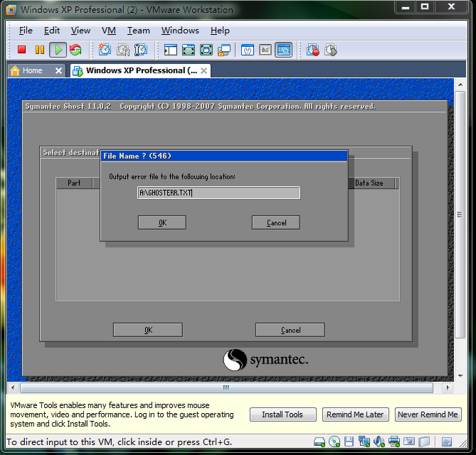
Task: Take a snapshot with clock star icon
Action: coord(105,50)
